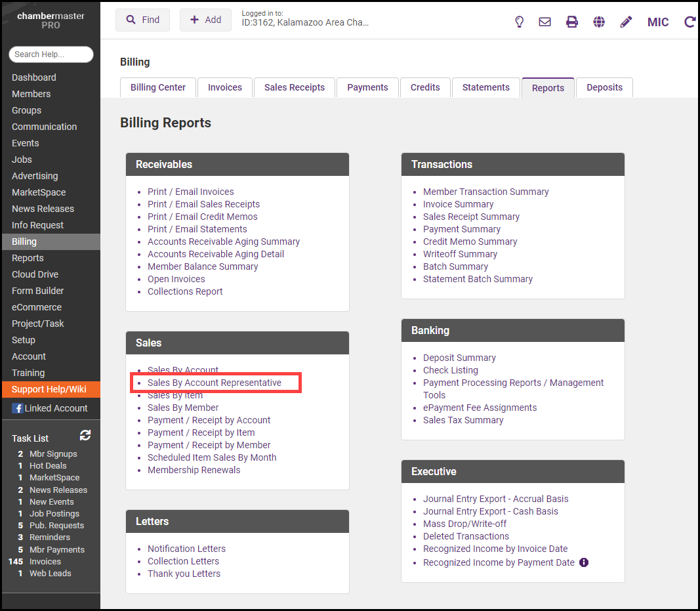Open the Mass Drop/Write-off link

coord(464,524)
